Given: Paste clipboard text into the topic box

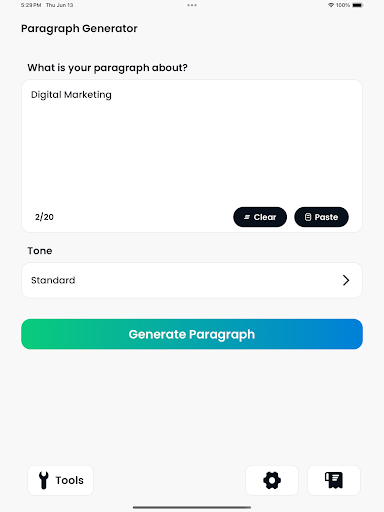Looking at the screenshot, I should (321, 217).
